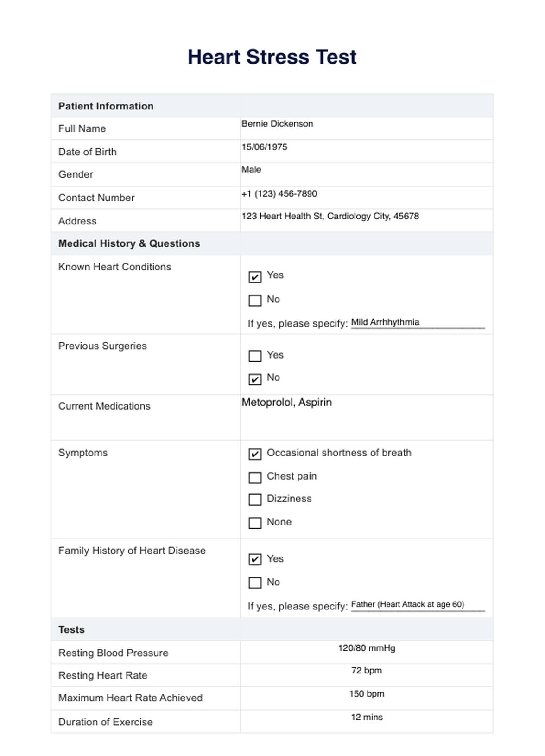The image size is (545, 756).
Task: Click the Full Name field with Bernie Dickenson
Action: pyautogui.click(x=366, y=128)
